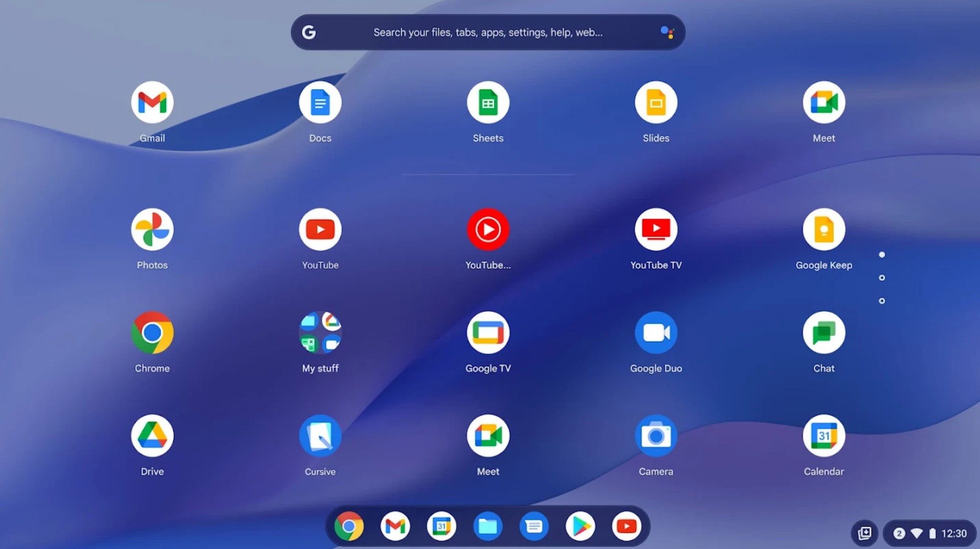Screen dimensions: 980x549
Task: Open Google Duo app
Action: 656,333
